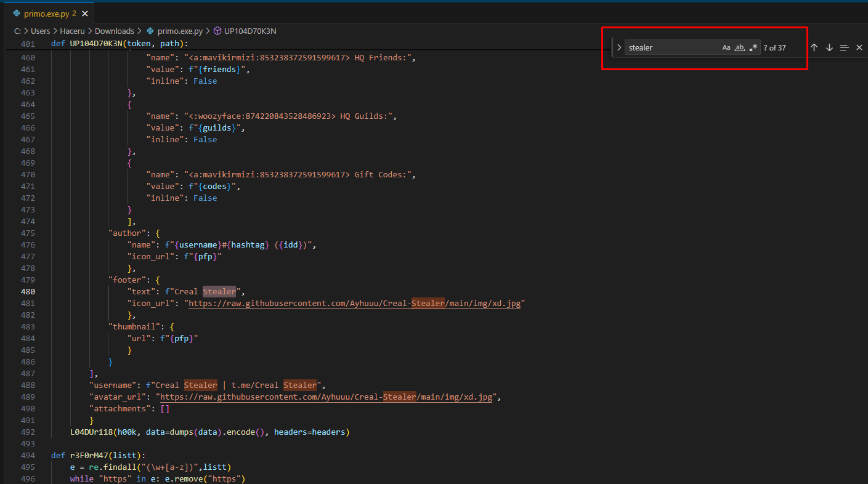Follow the icon_url GitHub link on line 481
Image resolution: width=868 pixels, height=484 pixels.
[354, 304]
